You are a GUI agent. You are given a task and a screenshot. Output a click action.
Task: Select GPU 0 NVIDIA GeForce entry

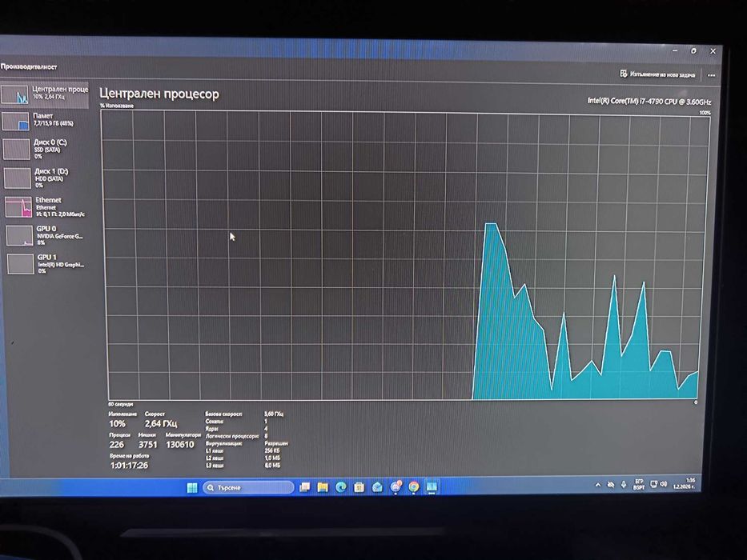click(45, 235)
